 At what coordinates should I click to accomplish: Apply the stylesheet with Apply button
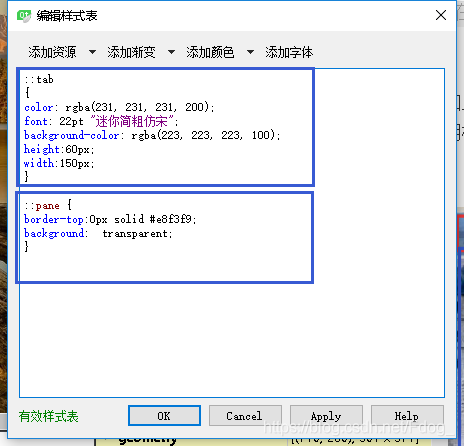click(326, 416)
